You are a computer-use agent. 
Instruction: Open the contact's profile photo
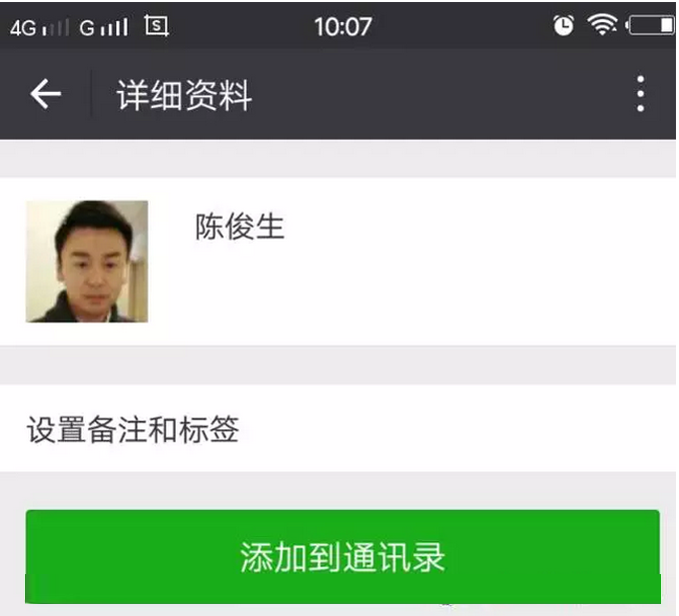pos(87,262)
